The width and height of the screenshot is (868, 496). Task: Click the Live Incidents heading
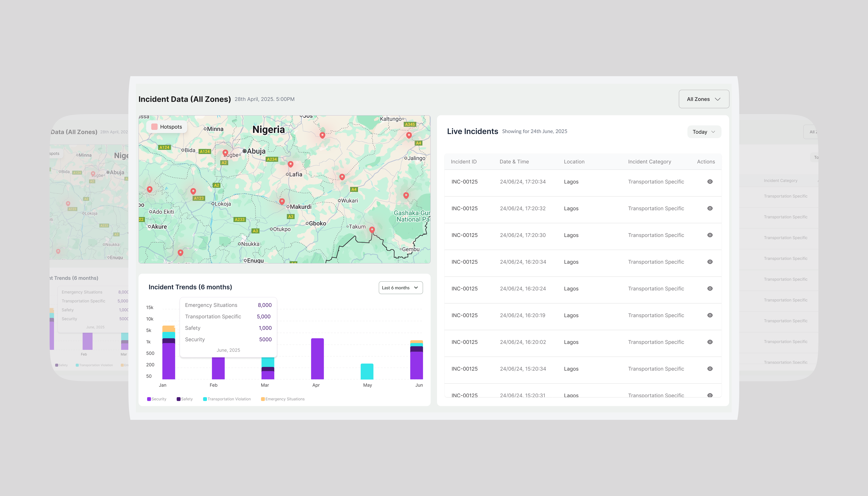(x=472, y=131)
